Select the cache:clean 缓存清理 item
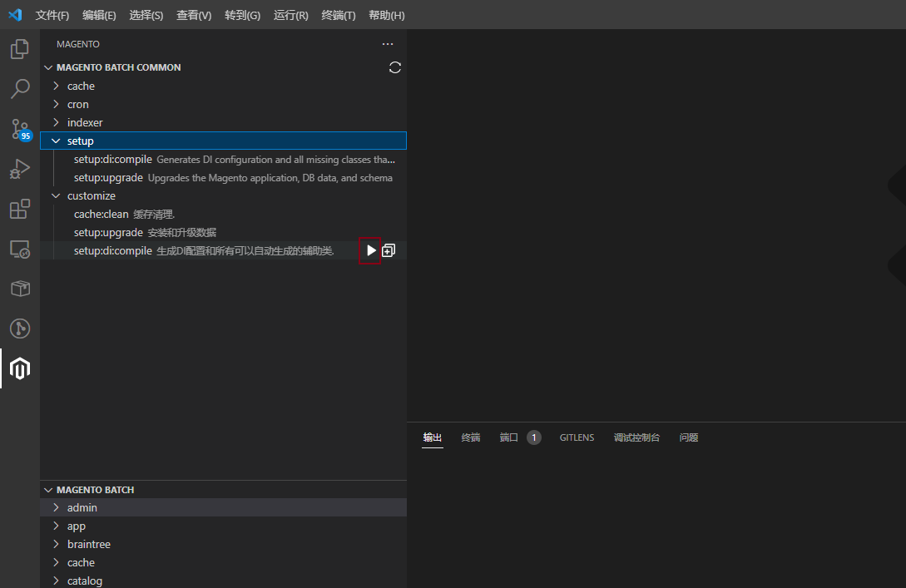Screen dimensions: 906x588 tap(223, 215)
